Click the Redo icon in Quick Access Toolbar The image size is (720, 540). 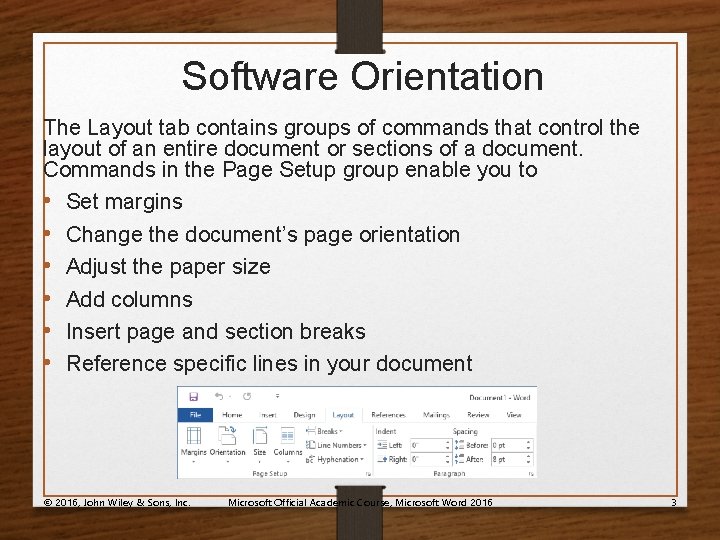(247, 396)
